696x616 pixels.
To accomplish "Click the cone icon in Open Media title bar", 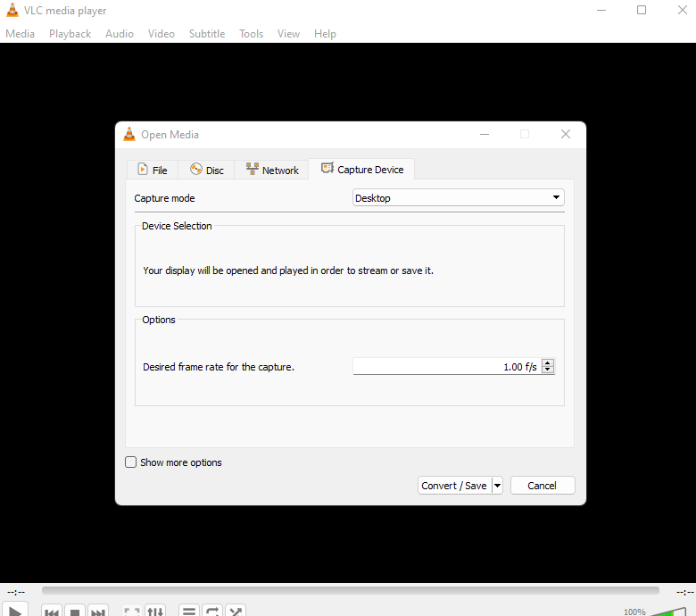I will (x=129, y=134).
